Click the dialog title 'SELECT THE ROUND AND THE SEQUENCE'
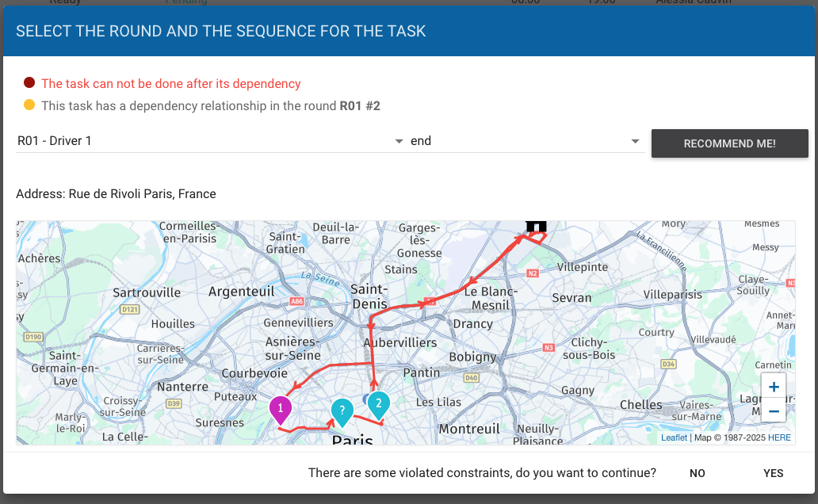The width and height of the screenshot is (818, 504). (x=220, y=32)
